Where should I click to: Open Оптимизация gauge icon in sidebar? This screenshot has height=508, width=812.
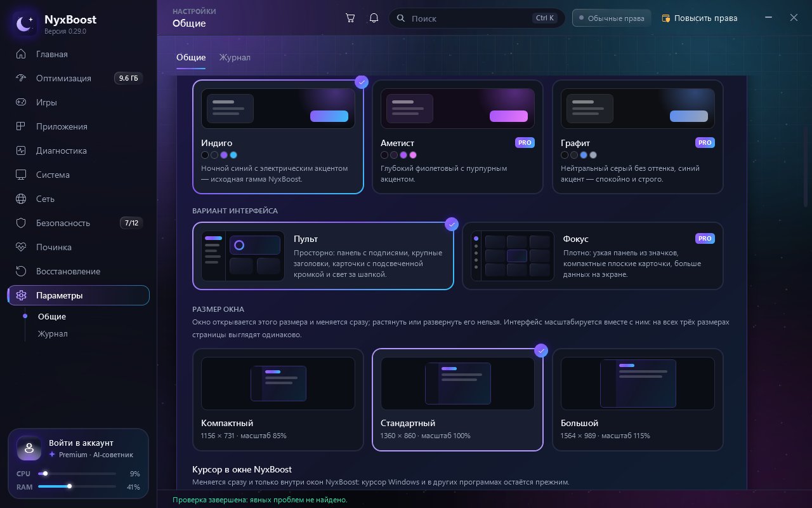point(22,78)
